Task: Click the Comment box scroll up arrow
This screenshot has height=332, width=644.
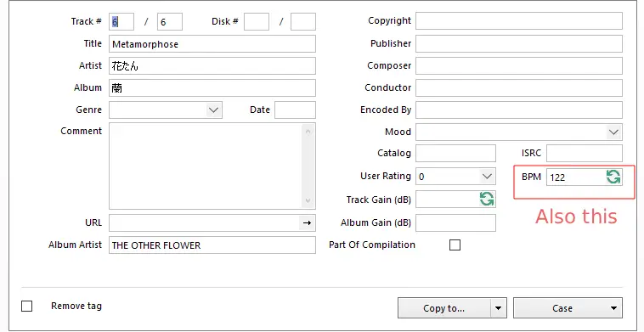Action: click(308, 132)
